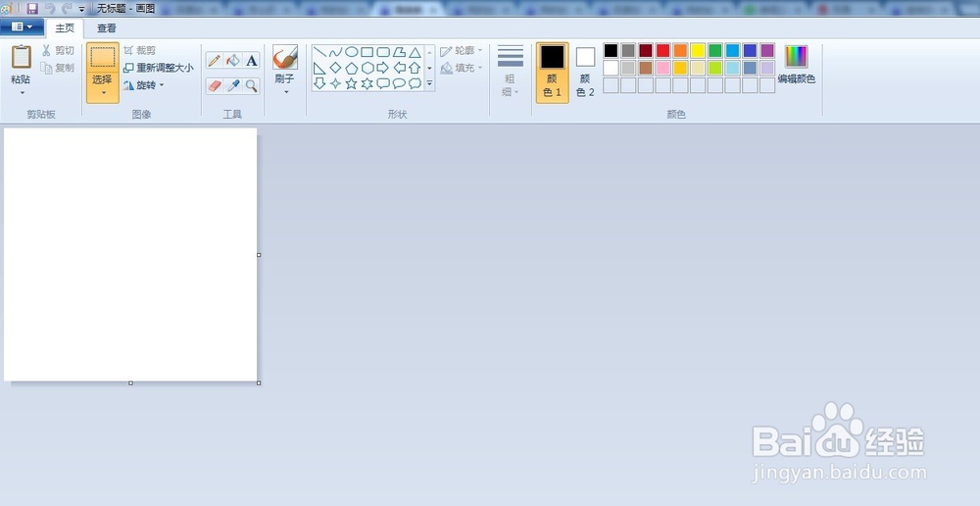Expand the 刷子 brushes dropdown arrow
The width and height of the screenshot is (980, 506).
pyautogui.click(x=285, y=92)
